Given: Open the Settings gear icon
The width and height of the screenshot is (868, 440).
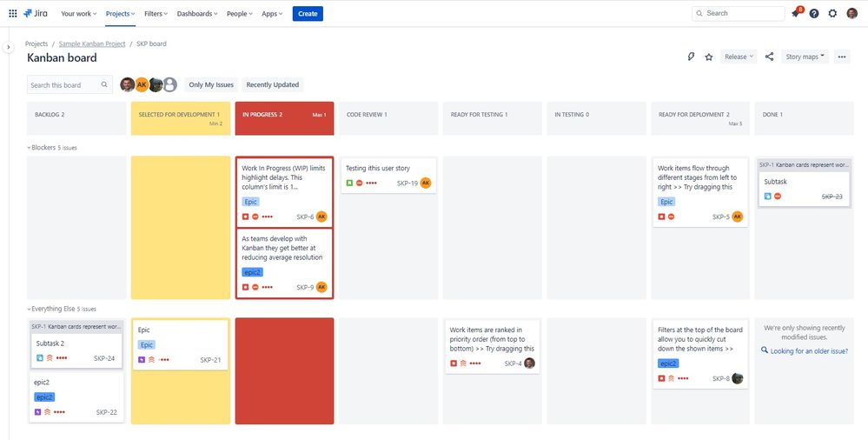Looking at the screenshot, I should point(832,13).
